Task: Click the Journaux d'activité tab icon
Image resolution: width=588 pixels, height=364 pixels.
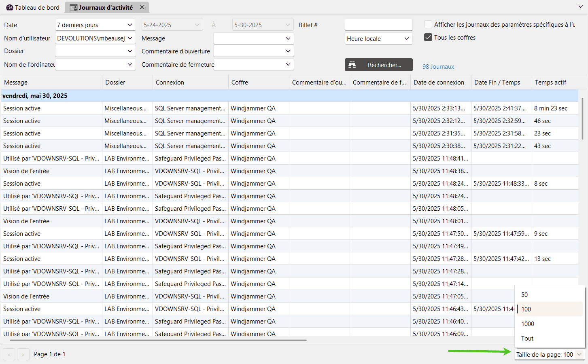Action: tap(73, 7)
